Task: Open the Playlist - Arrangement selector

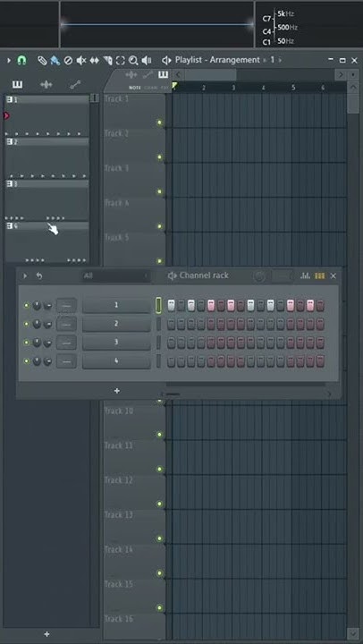Action: tap(217, 60)
